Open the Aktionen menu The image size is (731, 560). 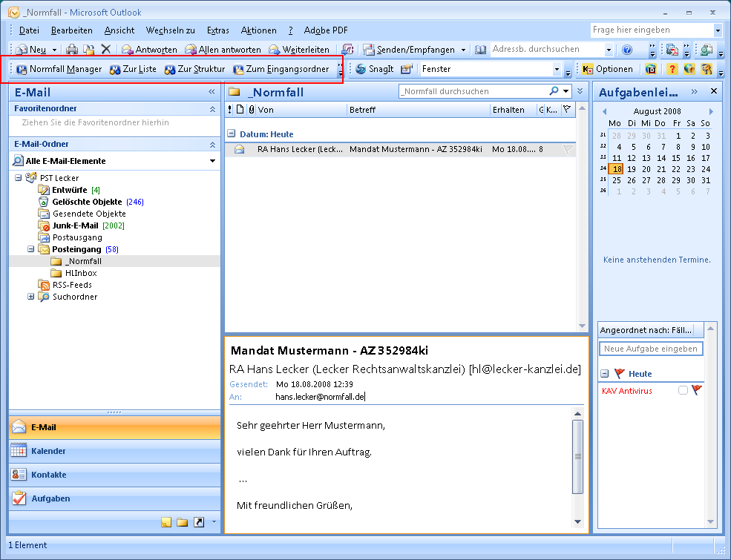point(258,30)
